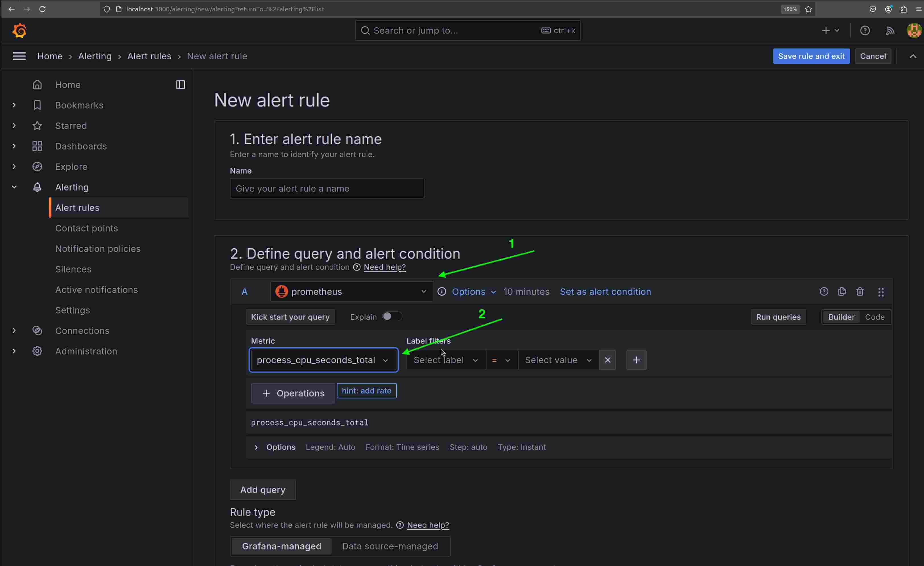Enable the Explain toggle switch
This screenshot has width=924, height=566.
click(x=392, y=316)
